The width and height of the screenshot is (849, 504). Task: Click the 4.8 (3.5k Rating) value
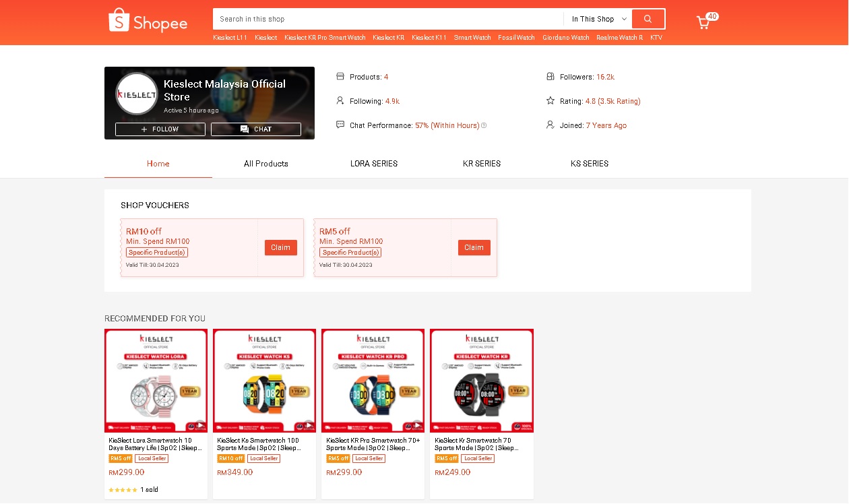[612, 101]
